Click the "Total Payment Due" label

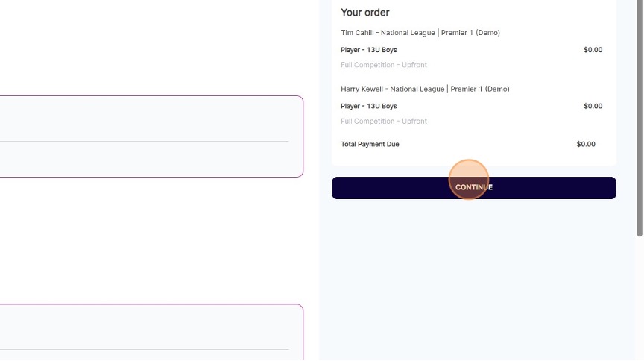click(370, 144)
